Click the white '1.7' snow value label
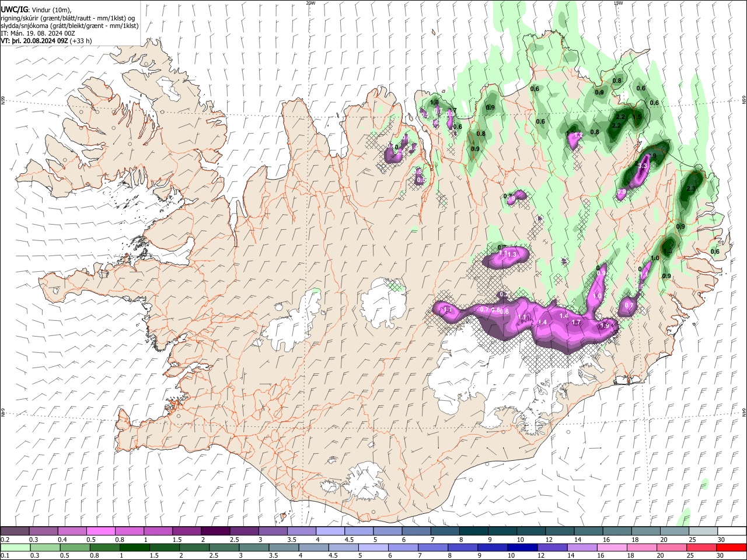 click(x=576, y=323)
